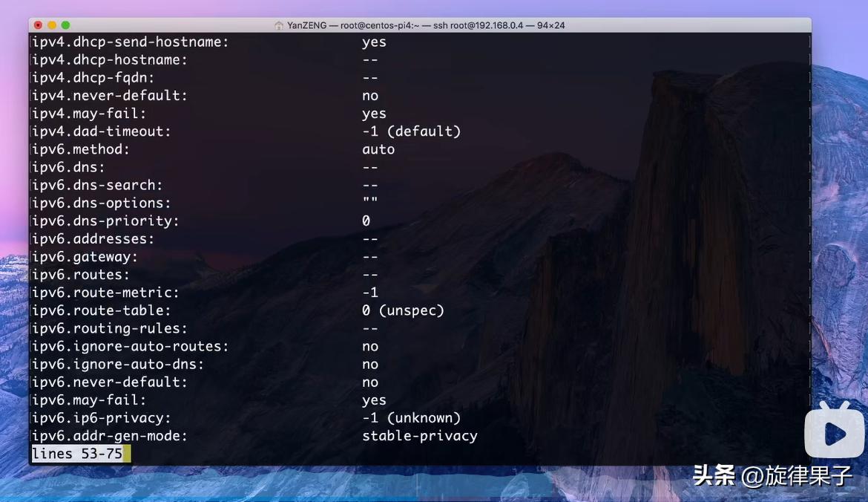Click the terminal window title text

coord(426,25)
